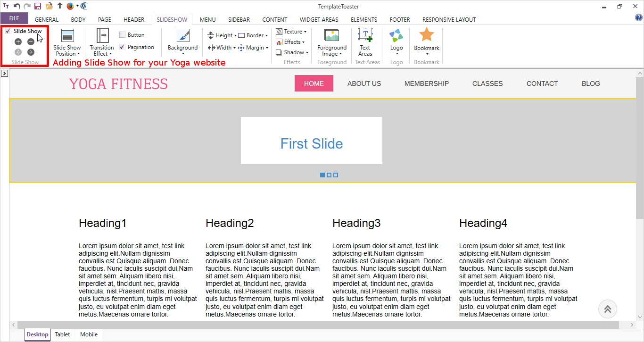Click the add slide plus icon
The image size is (644, 342).
18,42
